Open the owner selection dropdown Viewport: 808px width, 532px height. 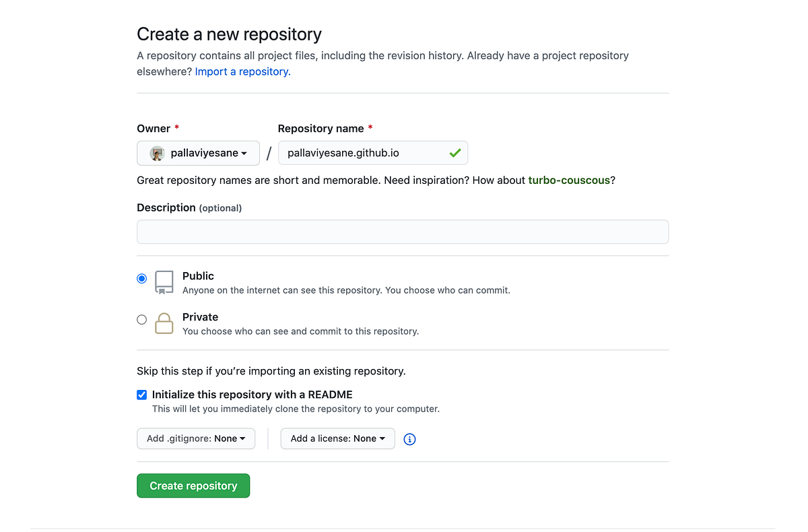[x=198, y=153]
